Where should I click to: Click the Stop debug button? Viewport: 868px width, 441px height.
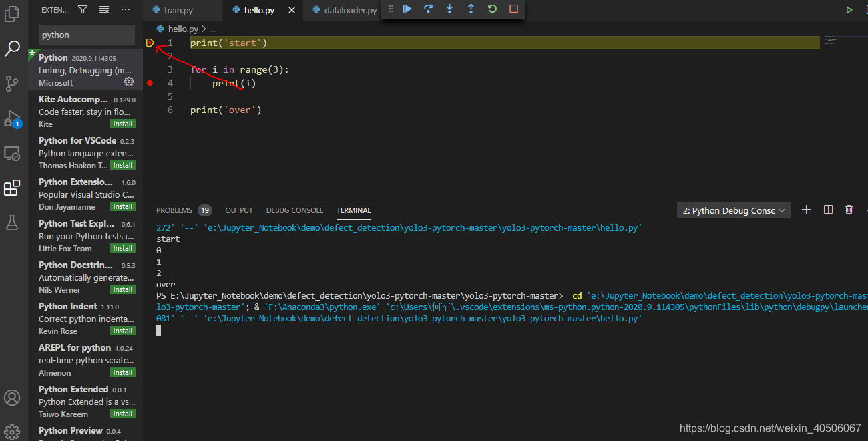pos(513,9)
